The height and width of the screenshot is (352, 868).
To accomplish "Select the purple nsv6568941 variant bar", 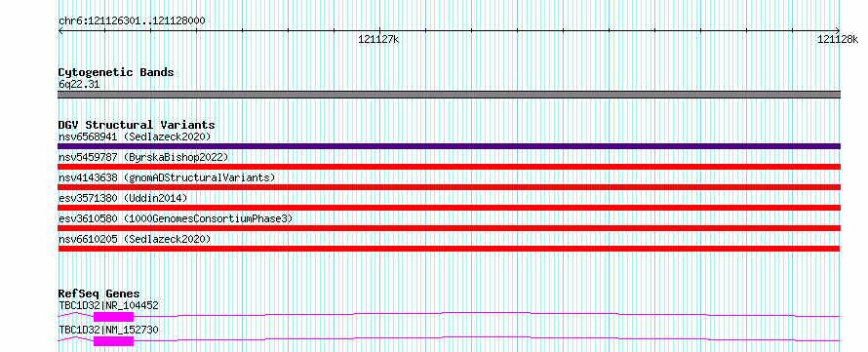I will [x=449, y=146].
